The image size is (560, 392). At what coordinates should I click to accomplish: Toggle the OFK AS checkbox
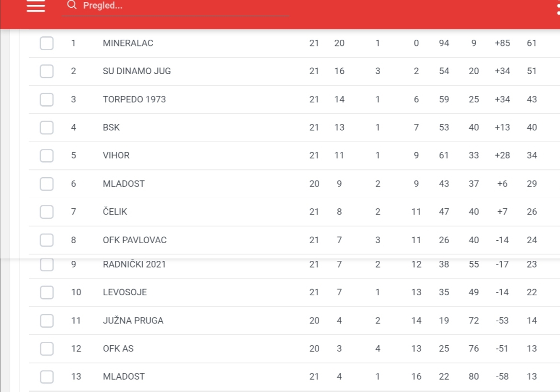[47, 349]
